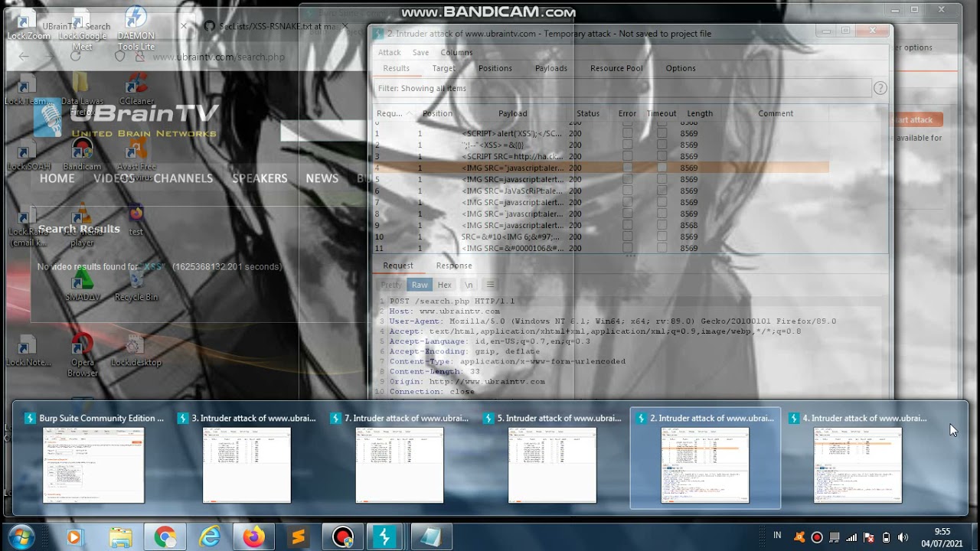Switch to the Target tab
Image resolution: width=980 pixels, height=551 pixels.
click(x=443, y=68)
